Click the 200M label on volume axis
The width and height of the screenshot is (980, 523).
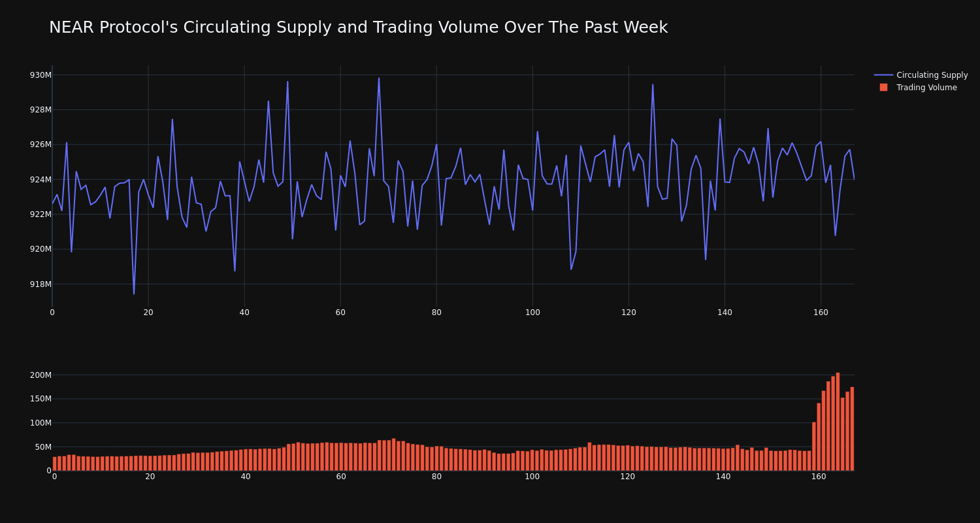pyautogui.click(x=41, y=375)
